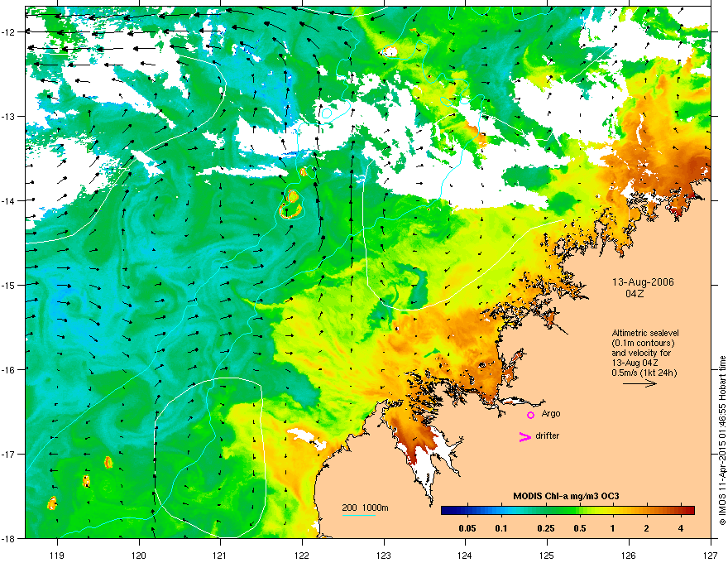Click the latitude axis label '-15'
The image size is (728, 563).
(x=9, y=286)
